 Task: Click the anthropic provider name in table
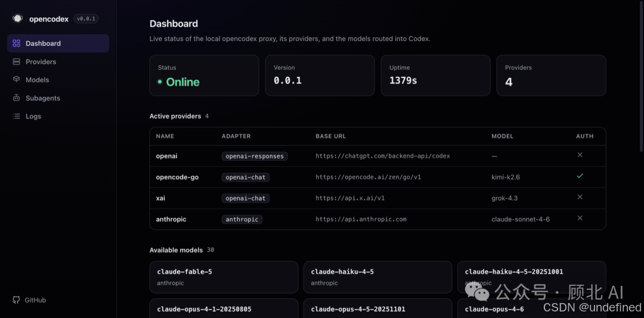(x=171, y=219)
